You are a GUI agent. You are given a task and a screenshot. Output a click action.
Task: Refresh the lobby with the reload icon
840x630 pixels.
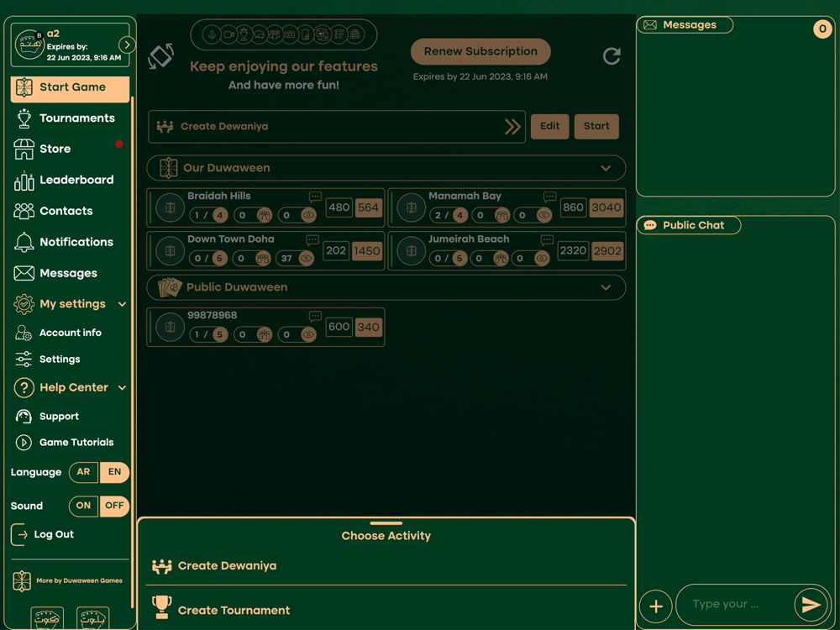[x=612, y=55]
